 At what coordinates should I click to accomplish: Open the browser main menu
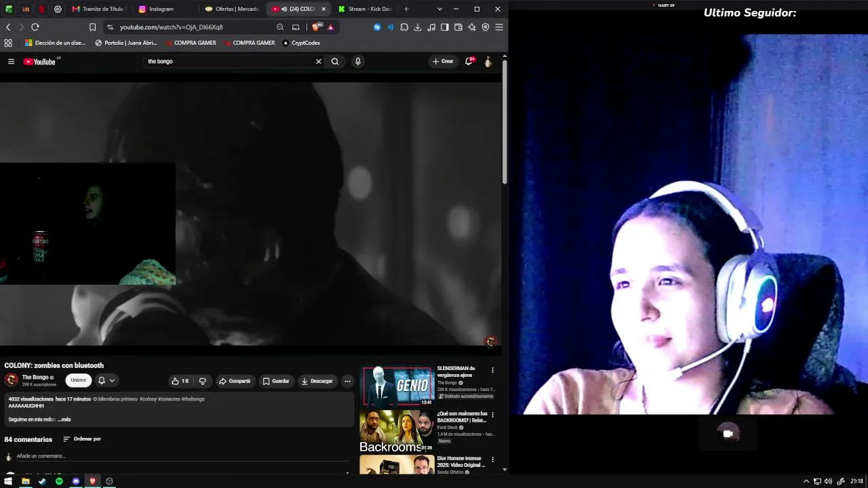click(499, 27)
